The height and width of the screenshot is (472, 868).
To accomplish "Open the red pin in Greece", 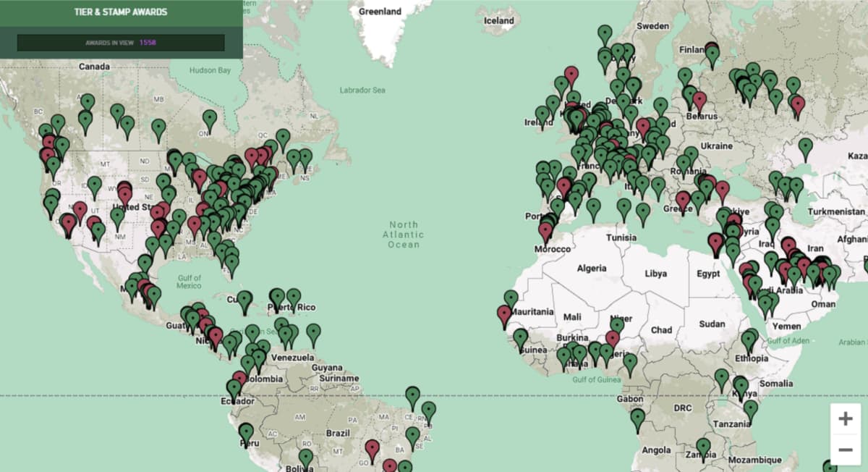I will [x=683, y=201].
